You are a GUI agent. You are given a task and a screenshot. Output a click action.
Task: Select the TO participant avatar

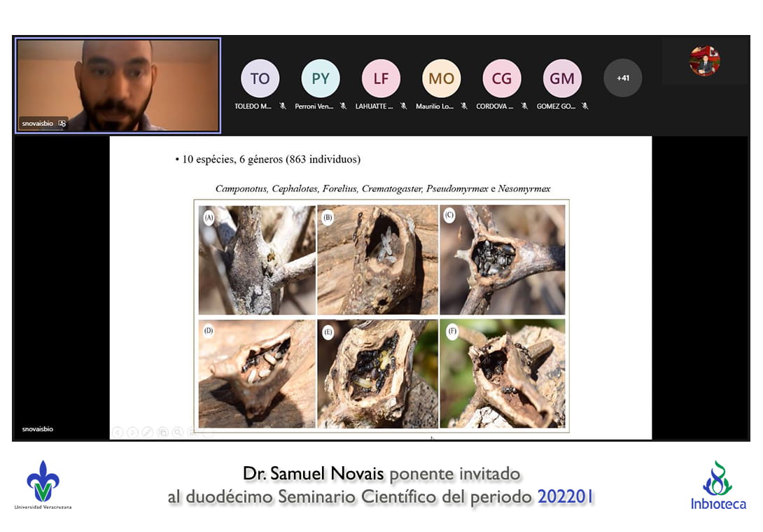click(x=260, y=78)
